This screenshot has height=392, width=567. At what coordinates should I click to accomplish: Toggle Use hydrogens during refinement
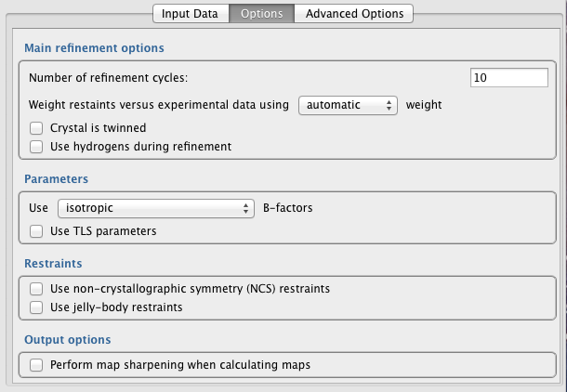pyautogui.click(x=36, y=146)
